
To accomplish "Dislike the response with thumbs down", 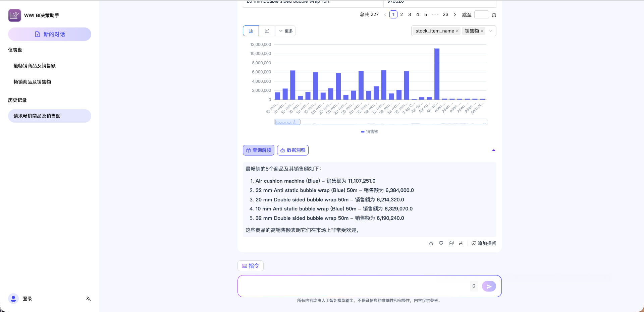I will pos(441,243).
